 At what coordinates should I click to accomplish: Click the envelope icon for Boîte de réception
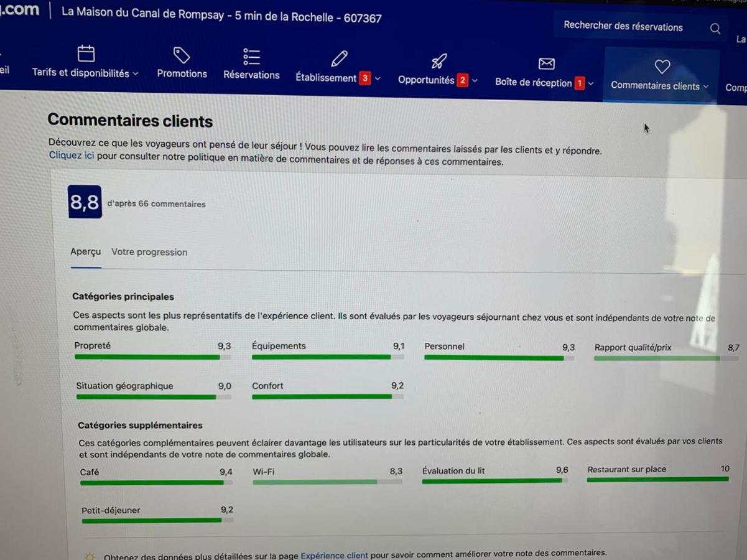pyautogui.click(x=546, y=63)
